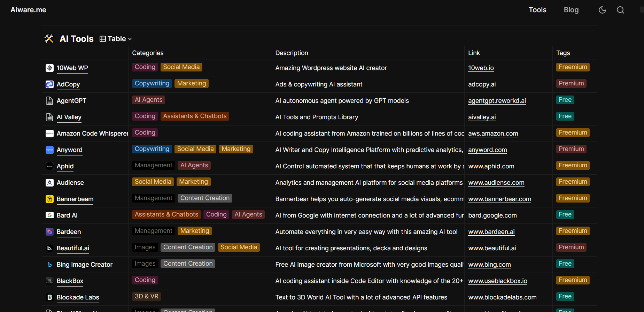Click the Bardeen logo icon

point(49,232)
